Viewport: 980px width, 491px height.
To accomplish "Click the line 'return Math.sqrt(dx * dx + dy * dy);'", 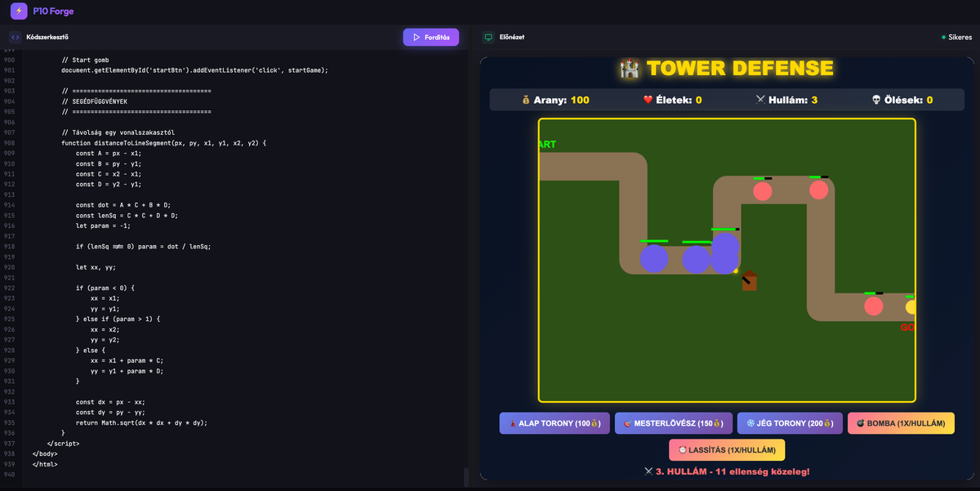I will point(141,422).
